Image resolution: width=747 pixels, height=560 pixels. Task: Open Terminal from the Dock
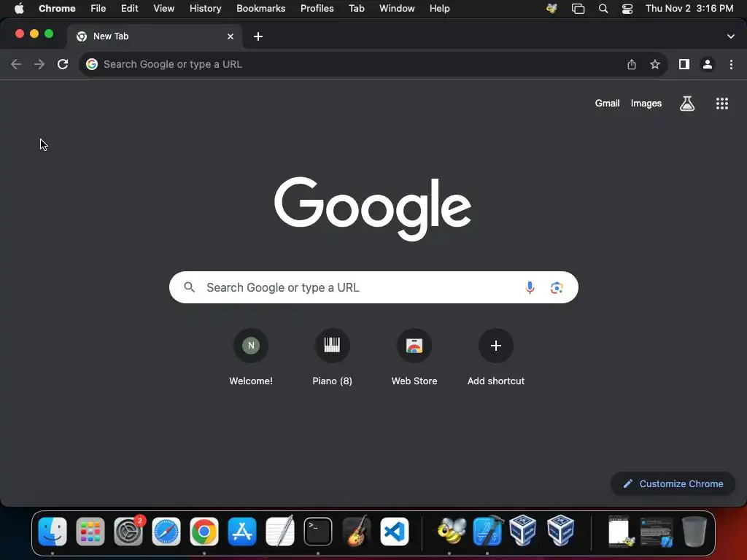click(318, 532)
